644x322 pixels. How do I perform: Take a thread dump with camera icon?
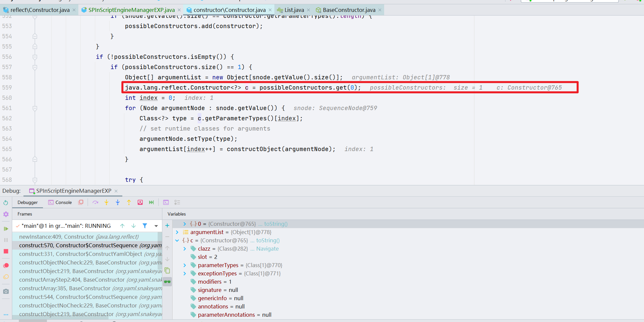(x=6, y=291)
